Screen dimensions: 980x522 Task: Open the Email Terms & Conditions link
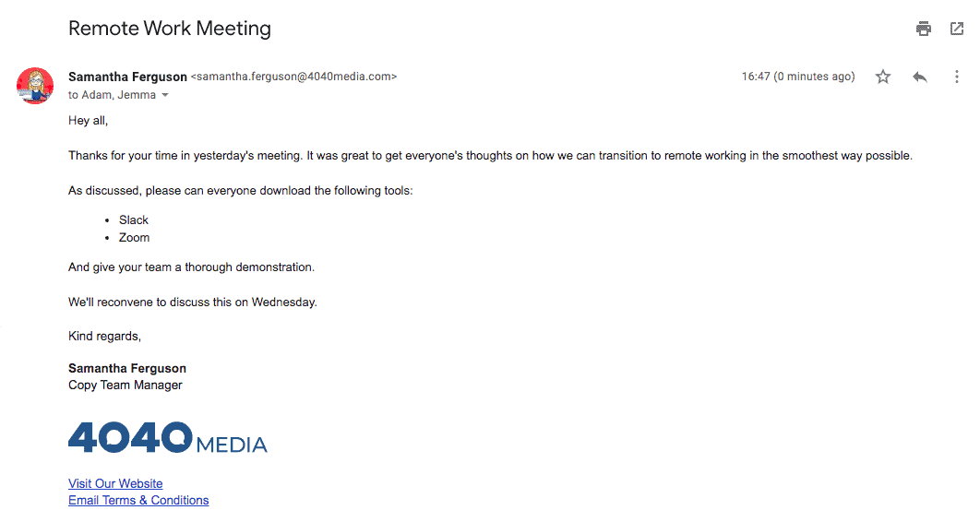(138, 500)
